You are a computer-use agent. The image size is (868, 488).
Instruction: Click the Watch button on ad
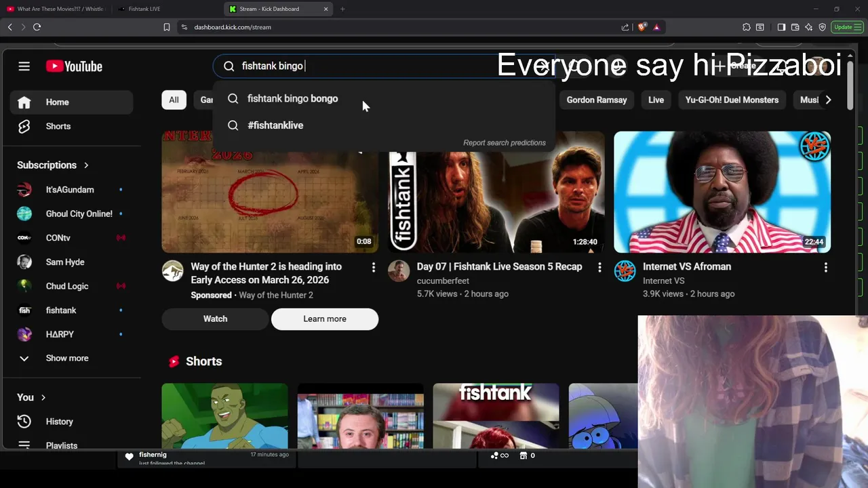coord(215,319)
